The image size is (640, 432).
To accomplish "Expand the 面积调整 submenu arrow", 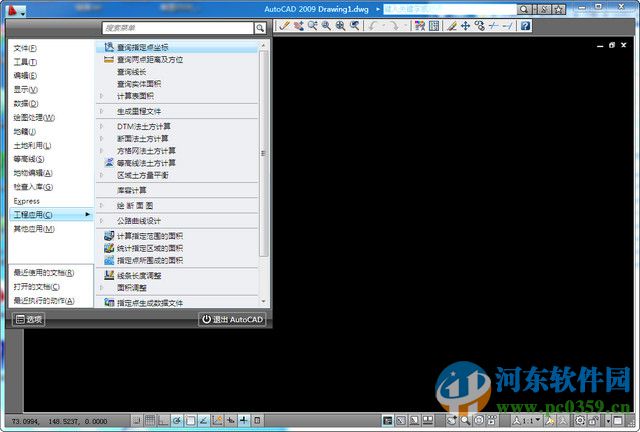I will coord(101,287).
